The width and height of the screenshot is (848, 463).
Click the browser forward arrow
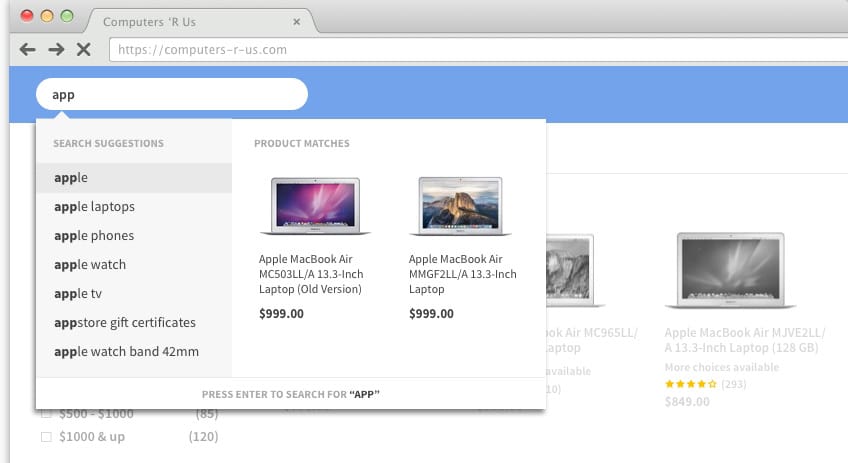point(56,50)
